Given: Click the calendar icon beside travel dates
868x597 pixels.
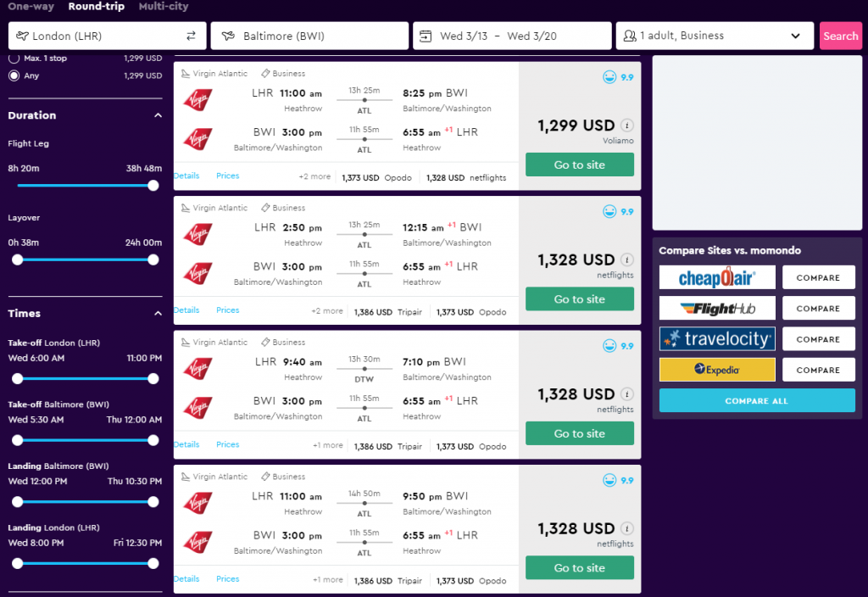Looking at the screenshot, I should click(426, 36).
